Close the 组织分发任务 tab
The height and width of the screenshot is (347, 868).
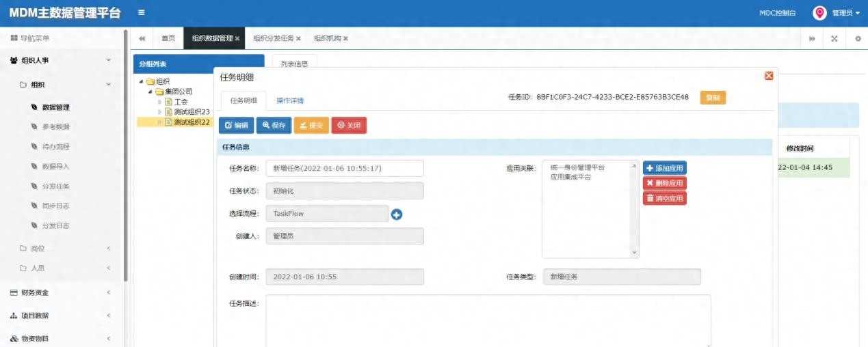(298, 39)
